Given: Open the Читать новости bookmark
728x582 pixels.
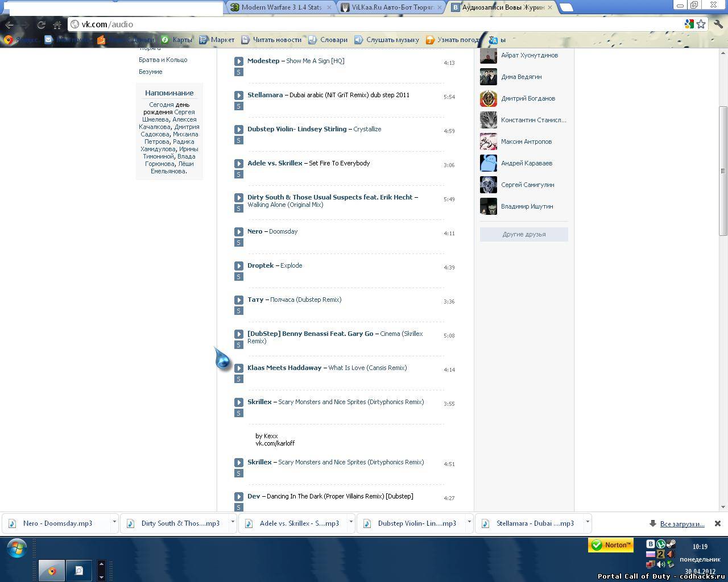Looking at the screenshot, I should pyautogui.click(x=271, y=40).
